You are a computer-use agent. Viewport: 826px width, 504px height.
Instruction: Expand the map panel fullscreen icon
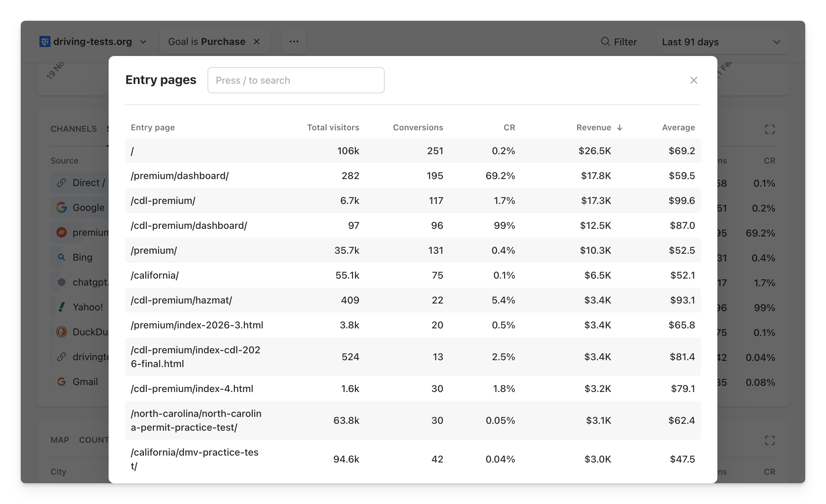pos(770,440)
